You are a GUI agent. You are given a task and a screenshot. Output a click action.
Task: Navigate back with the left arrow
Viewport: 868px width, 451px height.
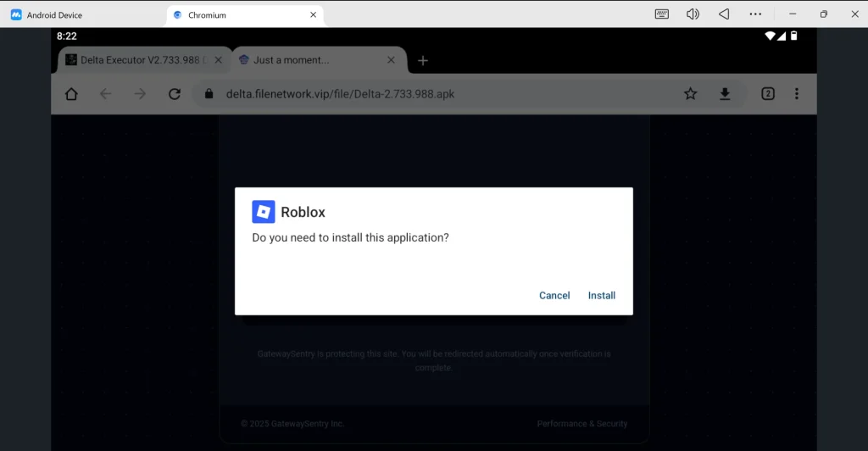tap(105, 94)
